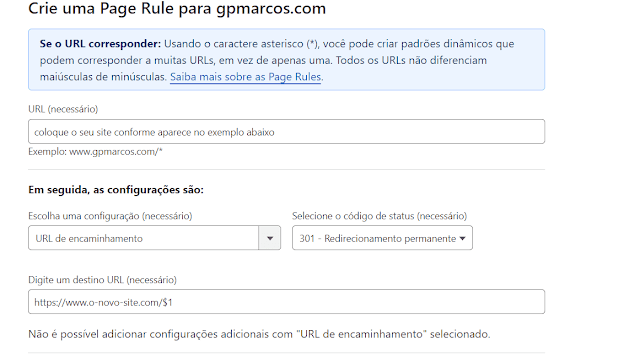Click the 'Selecione o código de status (necessário)' label
The width and height of the screenshot is (640, 362).
pyautogui.click(x=380, y=216)
